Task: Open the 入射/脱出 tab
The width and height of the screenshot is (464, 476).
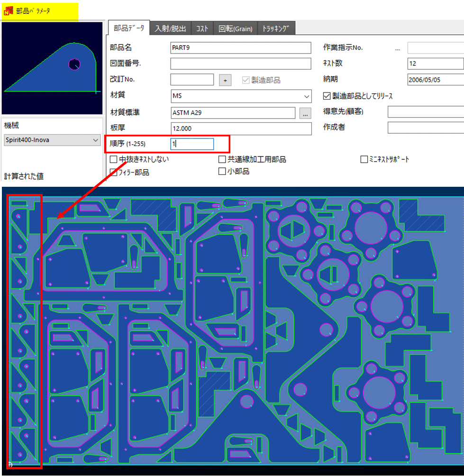Action: point(170,28)
